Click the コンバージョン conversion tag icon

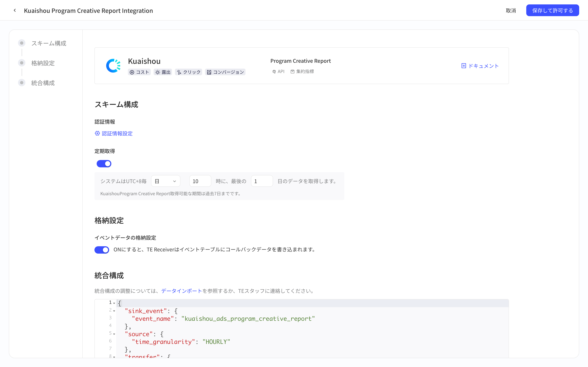click(209, 72)
